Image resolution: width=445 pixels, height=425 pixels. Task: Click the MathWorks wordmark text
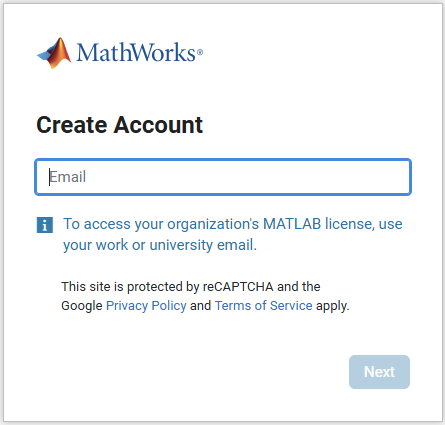coord(136,53)
